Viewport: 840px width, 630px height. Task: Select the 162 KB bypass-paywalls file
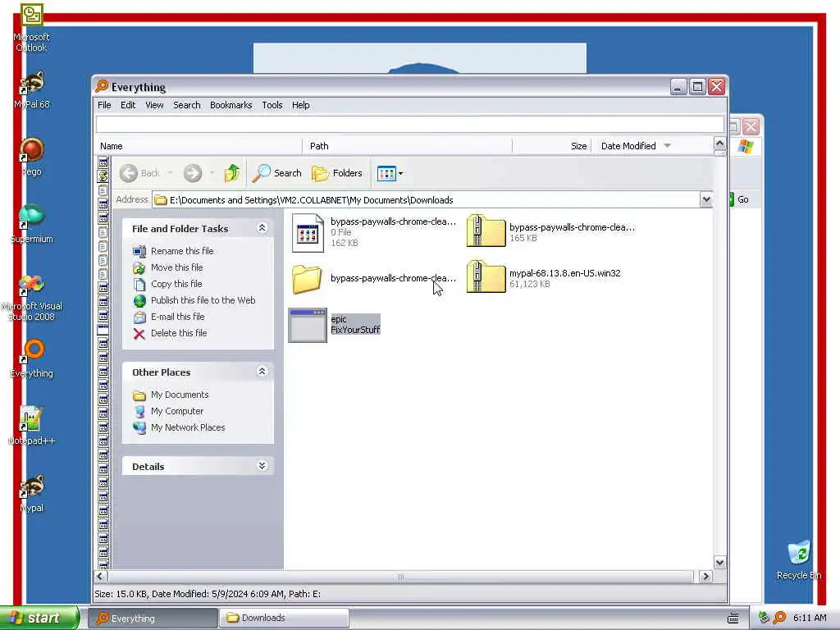coord(374,232)
